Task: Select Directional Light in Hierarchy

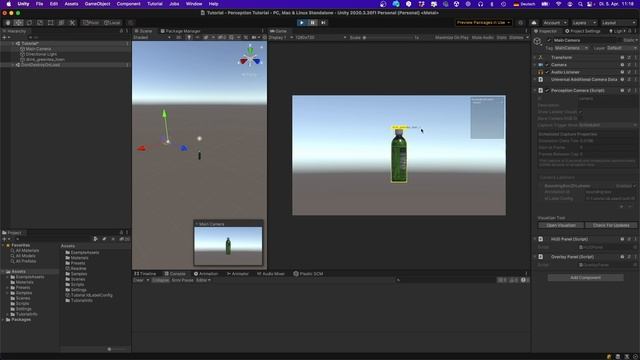Action: [41, 54]
